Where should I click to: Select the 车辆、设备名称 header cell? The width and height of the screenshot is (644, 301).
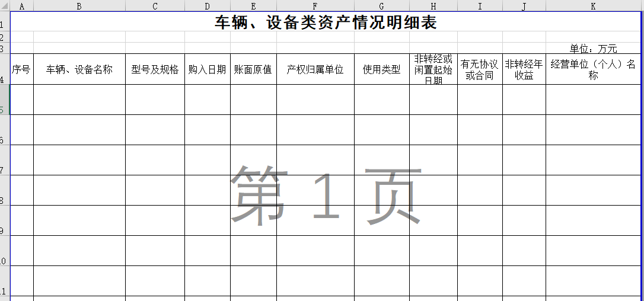(x=79, y=69)
